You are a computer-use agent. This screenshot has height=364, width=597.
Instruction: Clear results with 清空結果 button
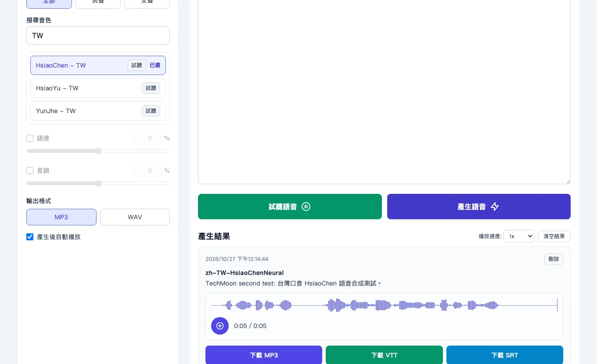tap(554, 236)
